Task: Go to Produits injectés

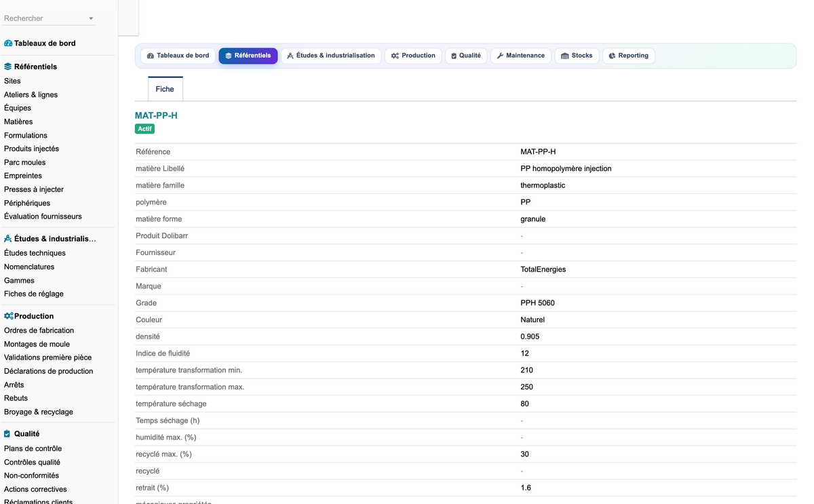Action: point(31,149)
